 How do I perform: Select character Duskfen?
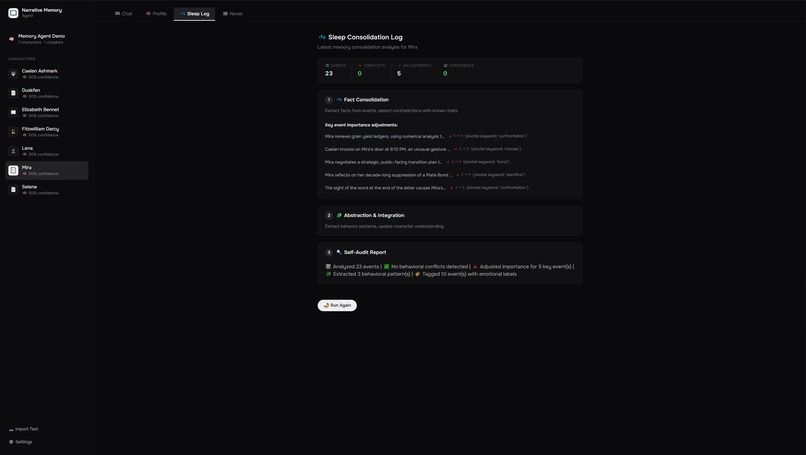coord(47,93)
